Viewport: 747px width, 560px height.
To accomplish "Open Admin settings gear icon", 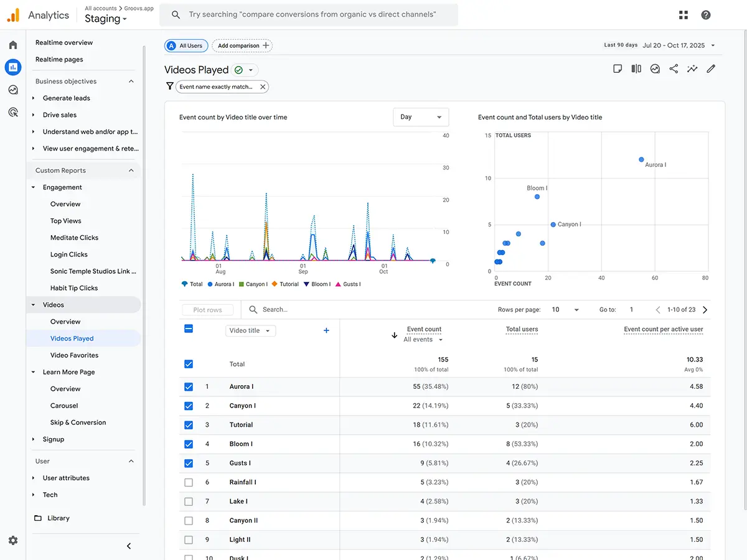I will tap(13, 541).
